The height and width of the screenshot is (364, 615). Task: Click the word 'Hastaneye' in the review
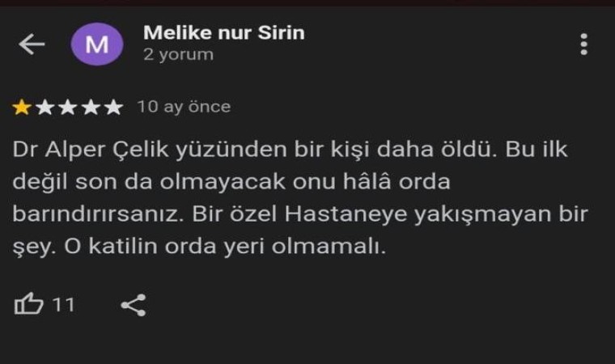point(346,215)
